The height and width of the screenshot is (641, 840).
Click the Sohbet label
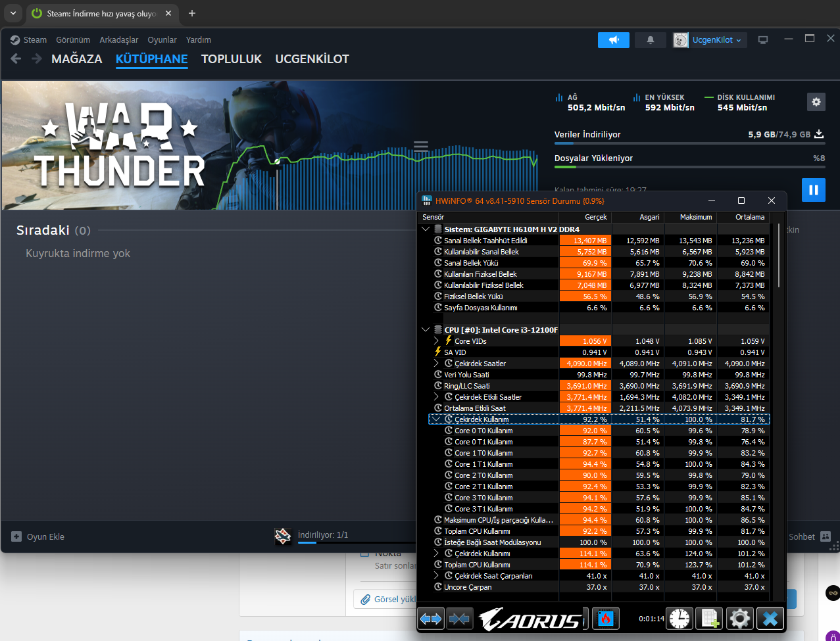click(802, 536)
